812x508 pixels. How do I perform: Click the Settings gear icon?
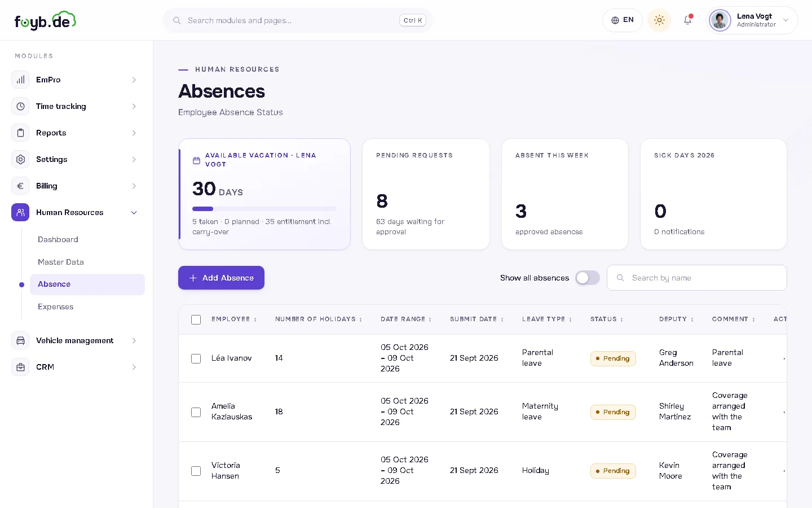(20, 159)
